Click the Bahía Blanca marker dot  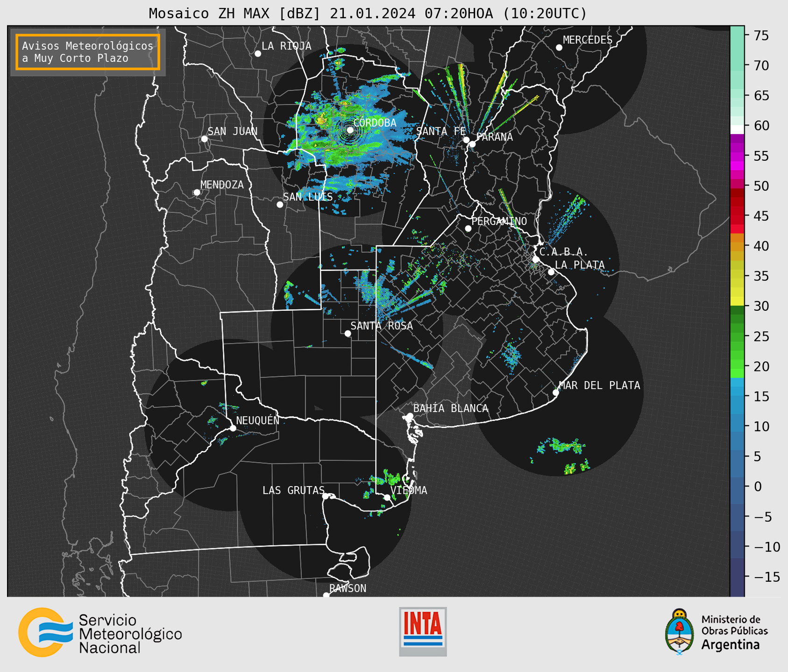click(x=410, y=416)
